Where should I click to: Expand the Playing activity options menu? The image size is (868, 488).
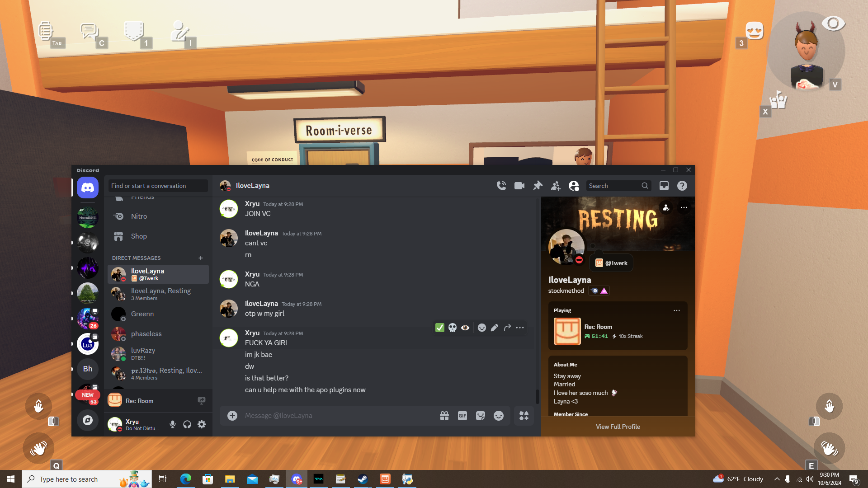point(676,310)
